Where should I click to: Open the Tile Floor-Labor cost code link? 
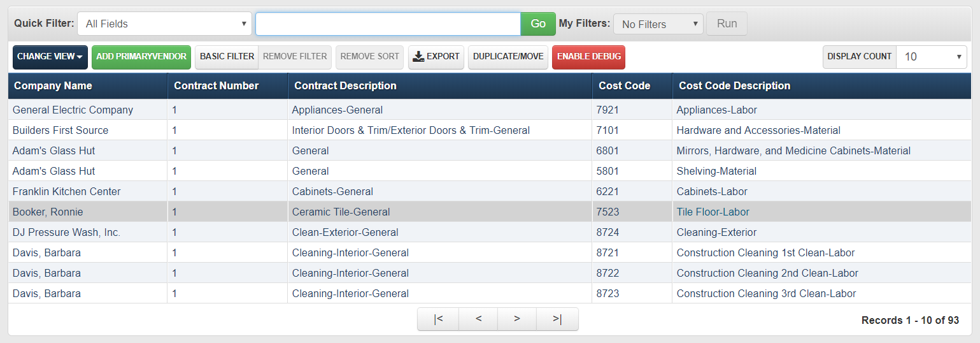click(713, 212)
